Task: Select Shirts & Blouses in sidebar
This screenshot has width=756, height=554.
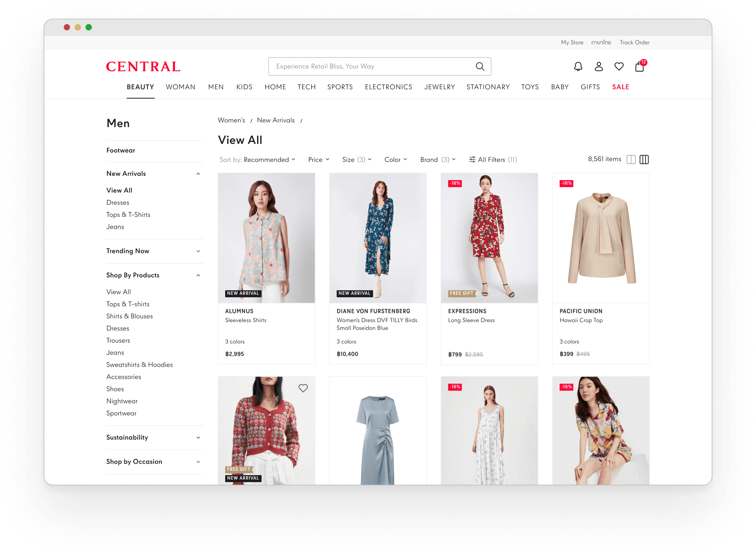Action: coord(129,316)
